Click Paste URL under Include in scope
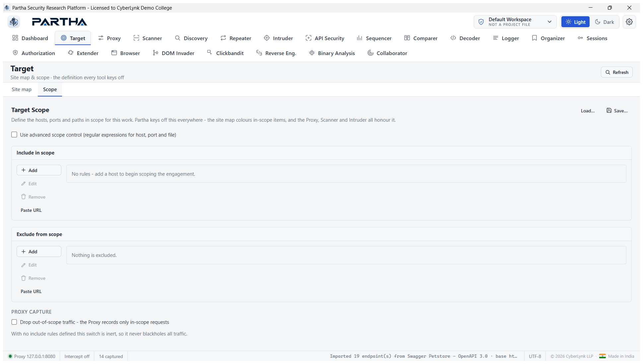 pyautogui.click(x=31, y=210)
